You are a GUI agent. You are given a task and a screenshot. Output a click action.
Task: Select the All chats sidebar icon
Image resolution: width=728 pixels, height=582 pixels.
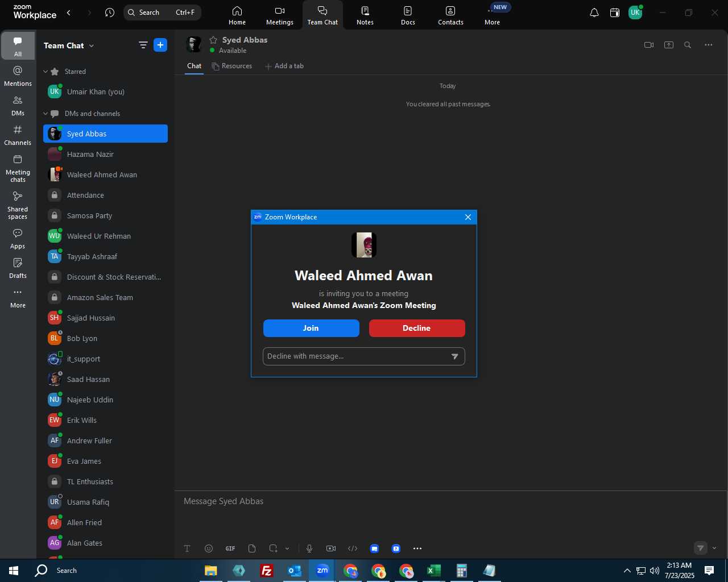[x=18, y=46]
